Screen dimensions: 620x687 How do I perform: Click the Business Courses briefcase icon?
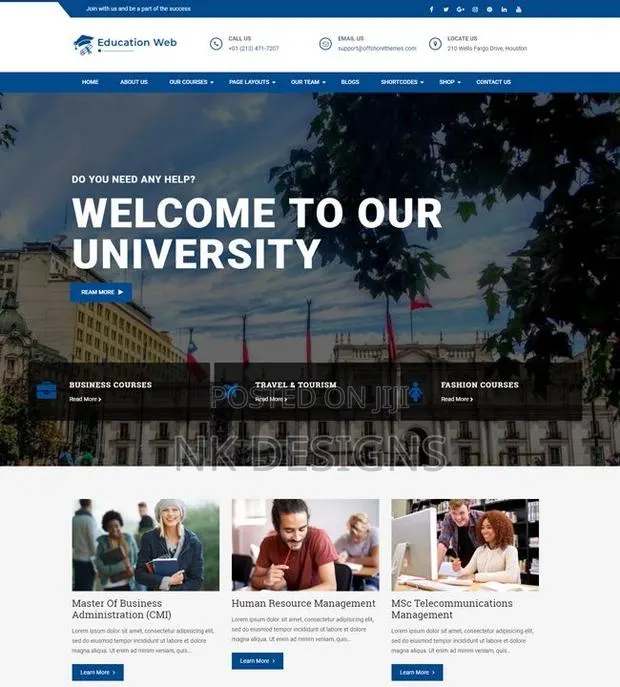tap(46, 390)
